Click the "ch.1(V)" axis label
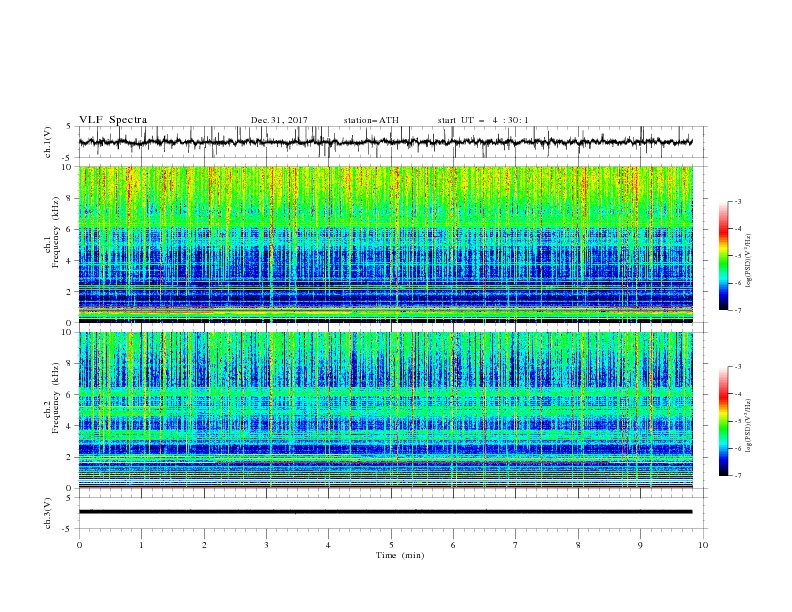Image resolution: width=792 pixels, height=612 pixels. [48, 142]
